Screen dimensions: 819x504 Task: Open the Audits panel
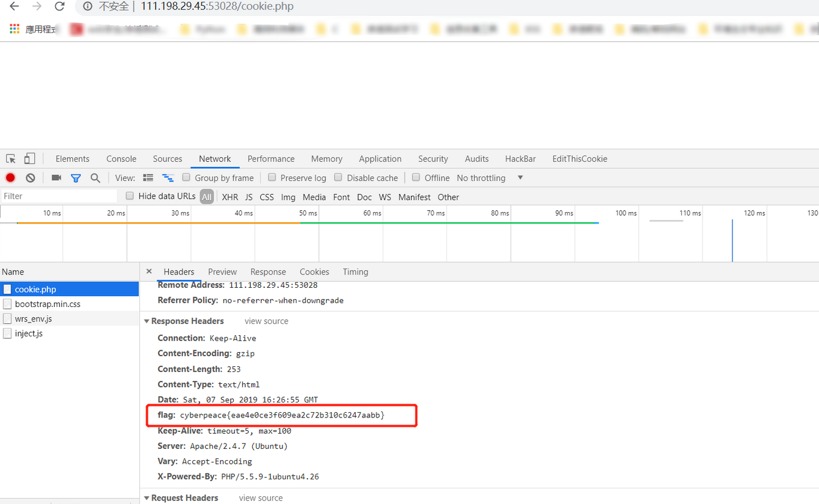point(477,159)
